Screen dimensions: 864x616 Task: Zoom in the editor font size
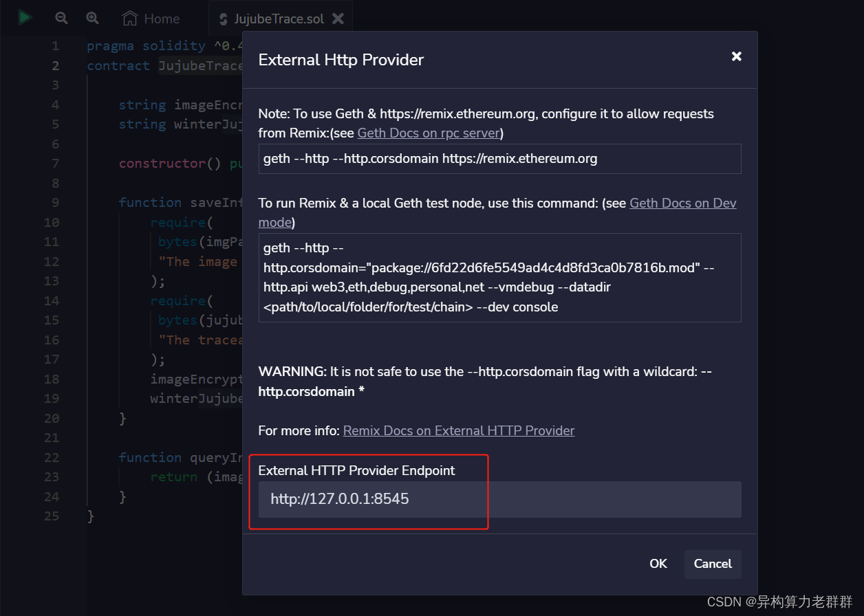tap(92, 19)
